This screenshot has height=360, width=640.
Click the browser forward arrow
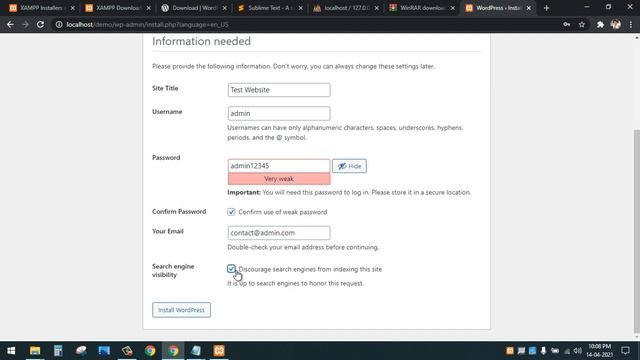(25, 24)
